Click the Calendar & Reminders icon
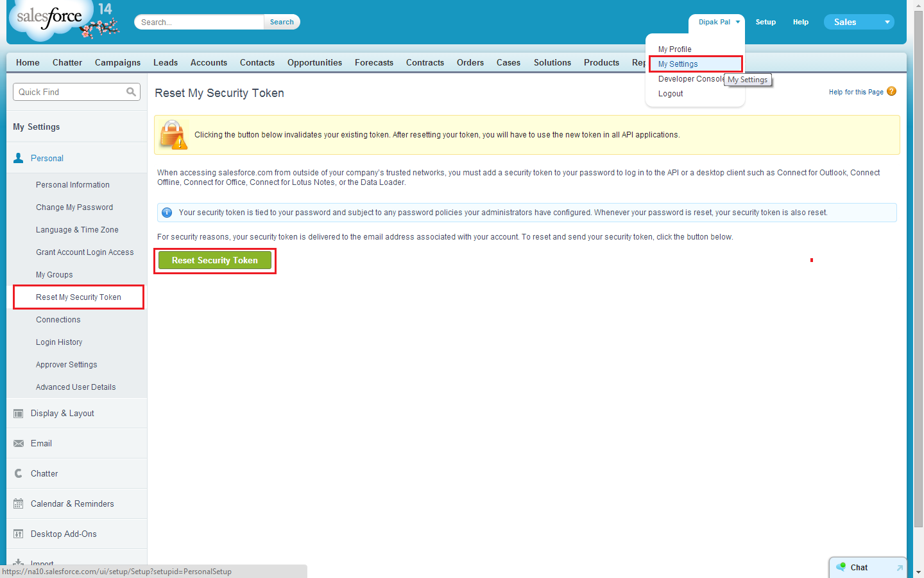Screen dimensions: 924x578 point(19,504)
